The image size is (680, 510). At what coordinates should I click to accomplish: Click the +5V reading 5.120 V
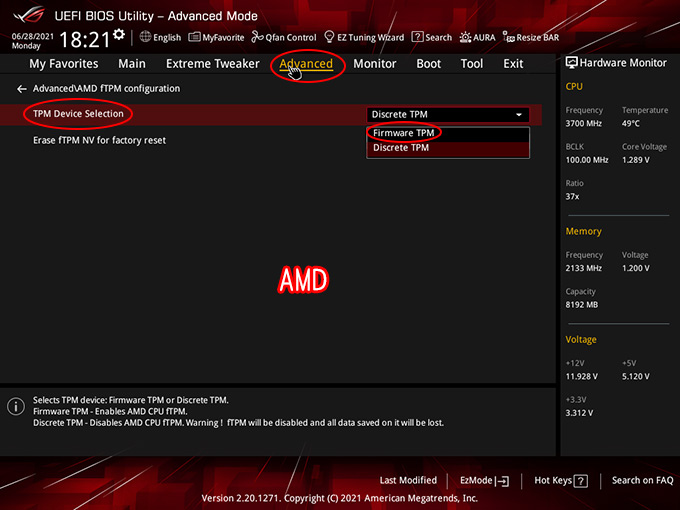click(636, 376)
